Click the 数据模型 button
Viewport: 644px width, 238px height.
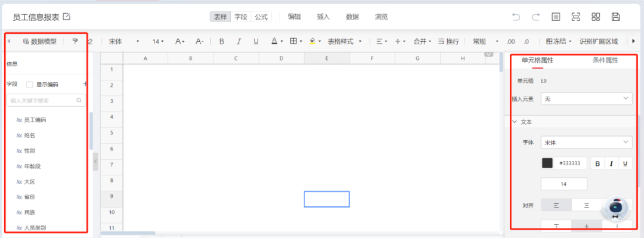tap(40, 41)
